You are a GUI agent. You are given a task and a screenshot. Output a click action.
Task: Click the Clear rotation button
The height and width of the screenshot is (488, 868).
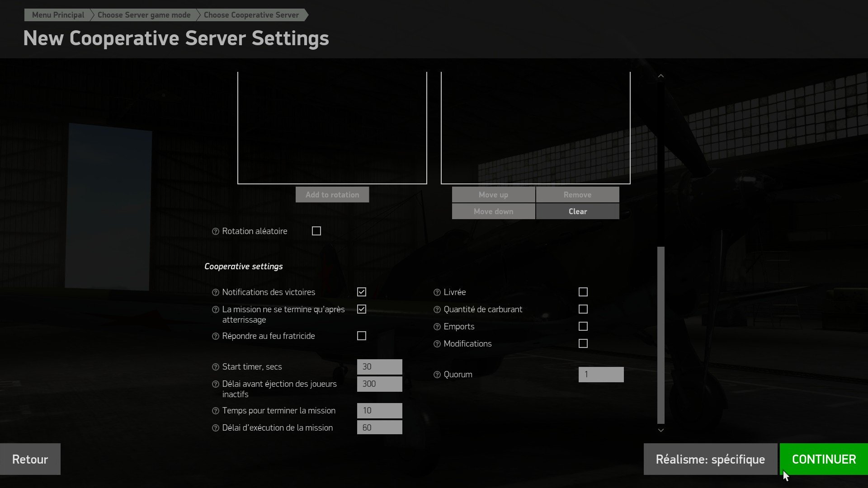click(578, 211)
